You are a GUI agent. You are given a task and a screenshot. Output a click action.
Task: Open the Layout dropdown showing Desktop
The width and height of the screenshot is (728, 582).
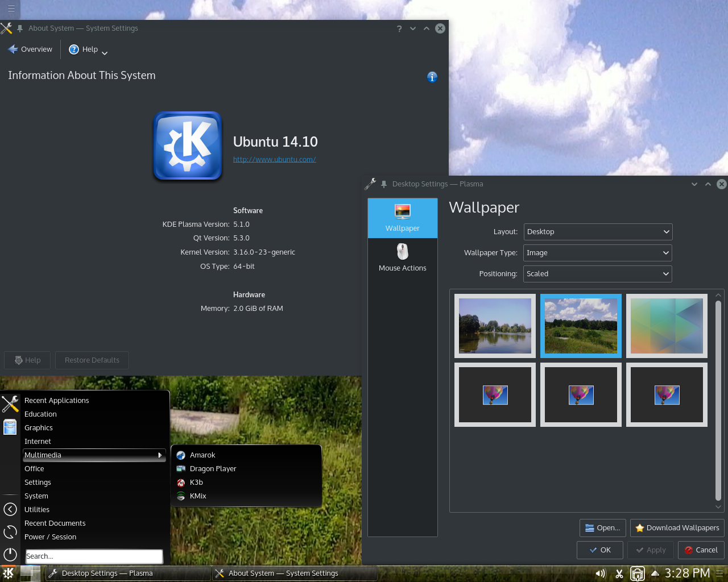coord(598,232)
